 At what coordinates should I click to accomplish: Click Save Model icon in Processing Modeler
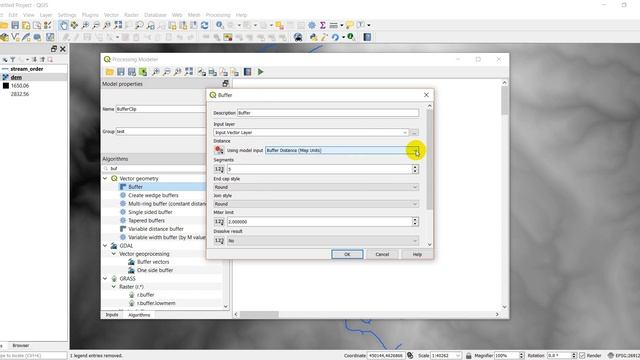pos(120,72)
